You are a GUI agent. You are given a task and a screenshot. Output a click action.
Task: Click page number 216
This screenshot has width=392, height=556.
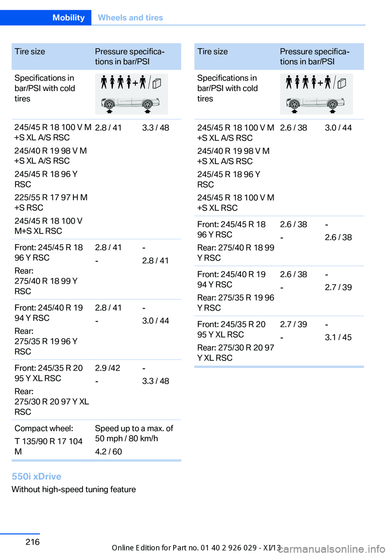click(33, 542)
